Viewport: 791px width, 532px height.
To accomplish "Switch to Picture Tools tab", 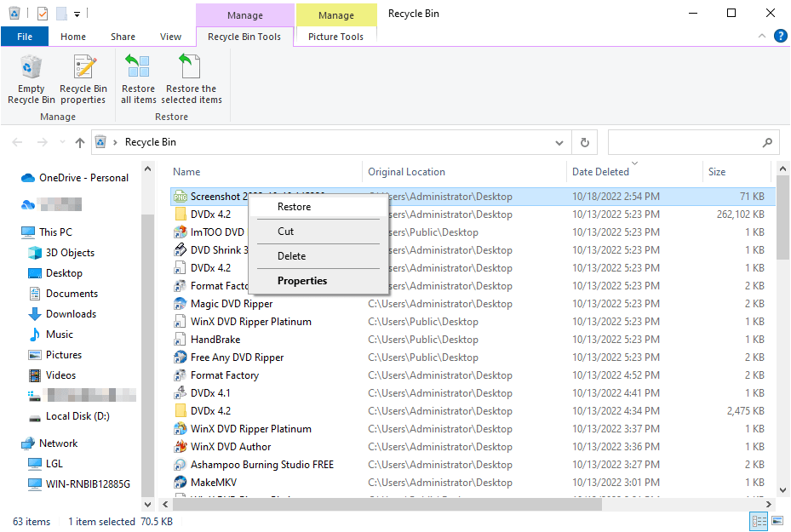I will click(335, 37).
